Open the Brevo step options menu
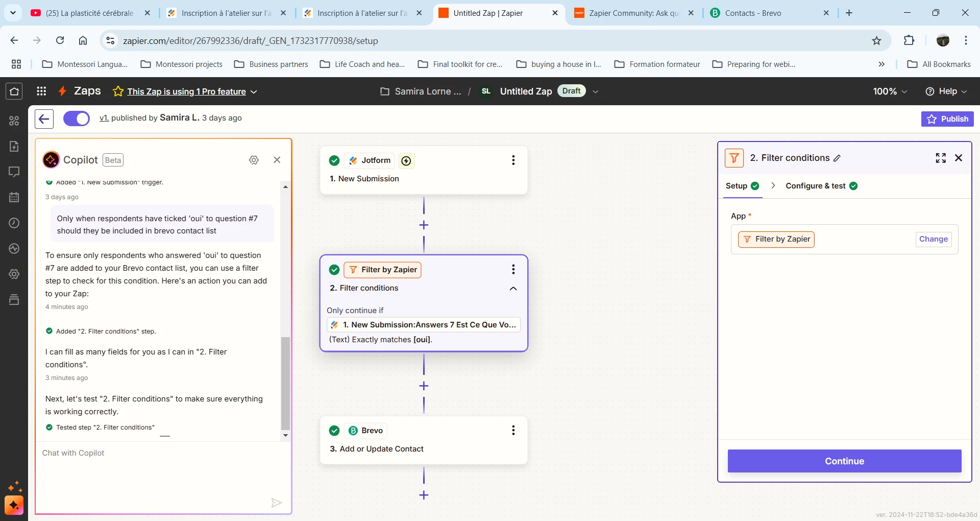 pos(513,431)
